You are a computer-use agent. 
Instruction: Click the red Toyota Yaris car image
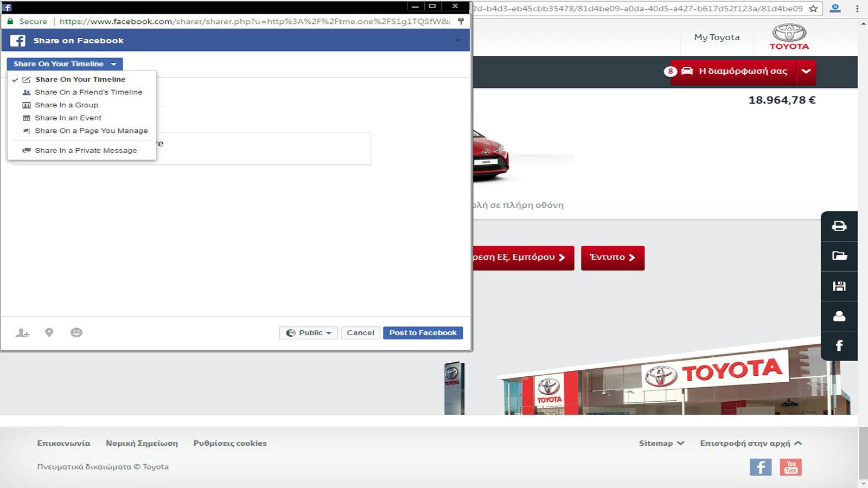pyautogui.click(x=491, y=155)
